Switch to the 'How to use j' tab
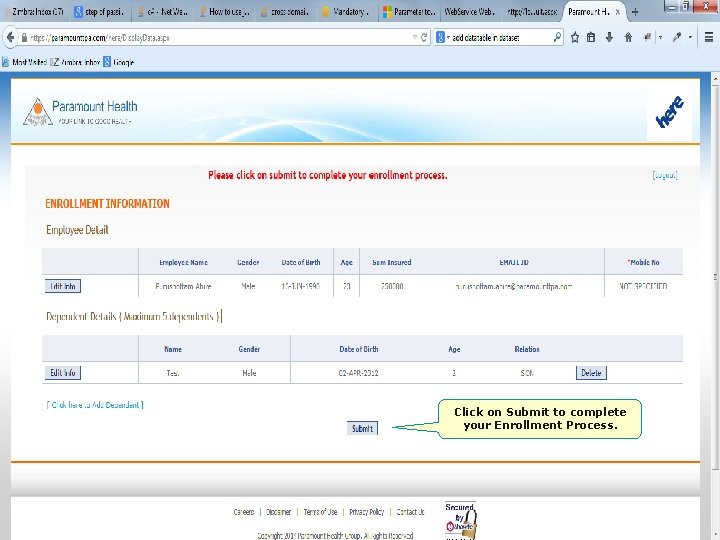 (x=225, y=12)
